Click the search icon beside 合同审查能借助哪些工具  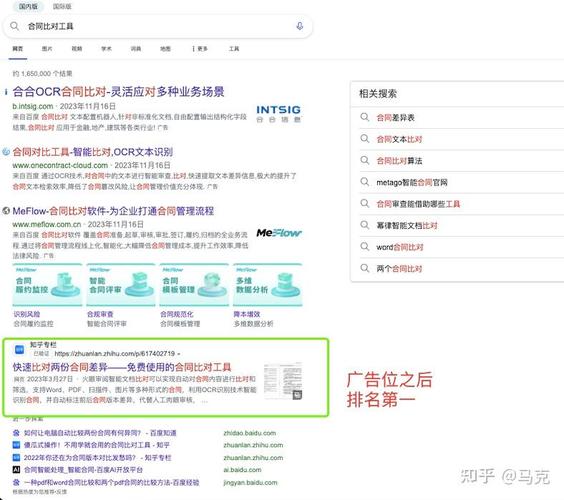[x=365, y=204]
